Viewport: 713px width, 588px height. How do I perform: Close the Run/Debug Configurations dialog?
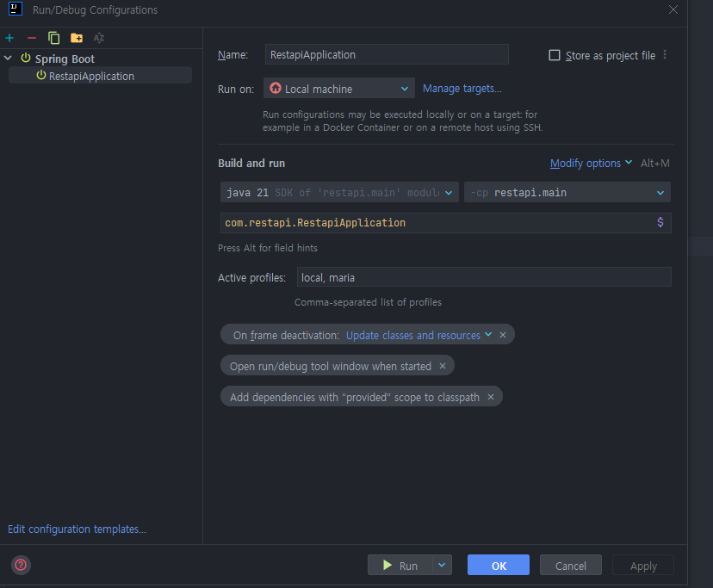tap(673, 9)
